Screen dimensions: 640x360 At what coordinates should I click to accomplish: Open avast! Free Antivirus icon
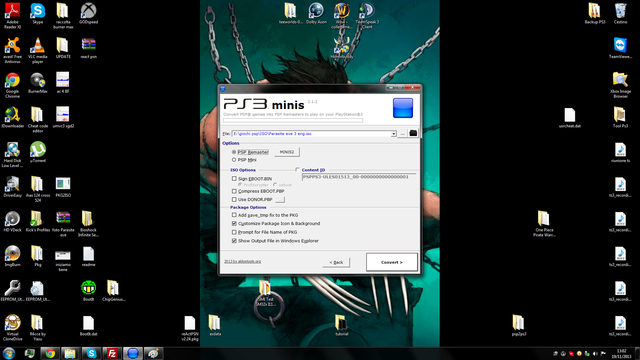[12, 50]
